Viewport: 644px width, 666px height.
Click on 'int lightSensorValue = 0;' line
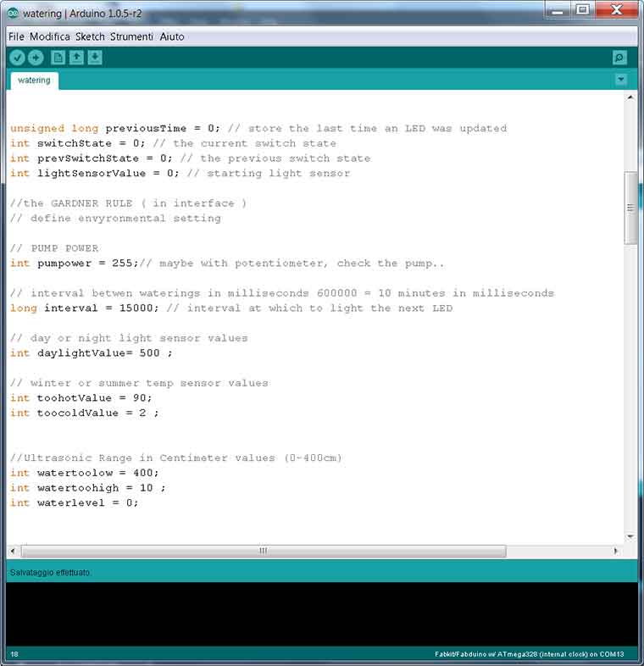(x=95, y=173)
